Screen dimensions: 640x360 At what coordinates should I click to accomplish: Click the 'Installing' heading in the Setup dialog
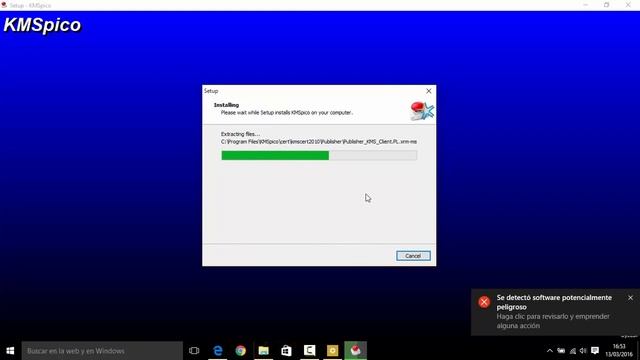(227, 105)
